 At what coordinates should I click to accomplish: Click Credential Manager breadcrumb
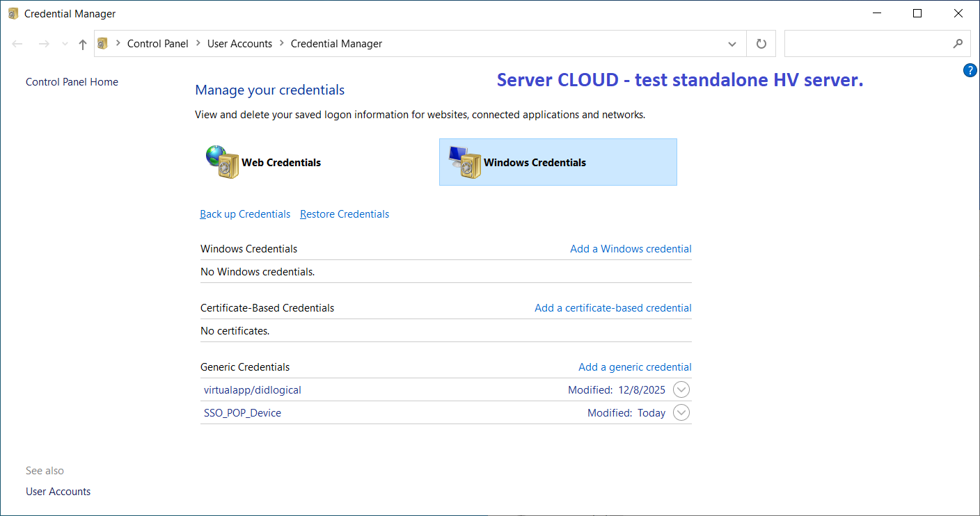pyautogui.click(x=337, y=44)
